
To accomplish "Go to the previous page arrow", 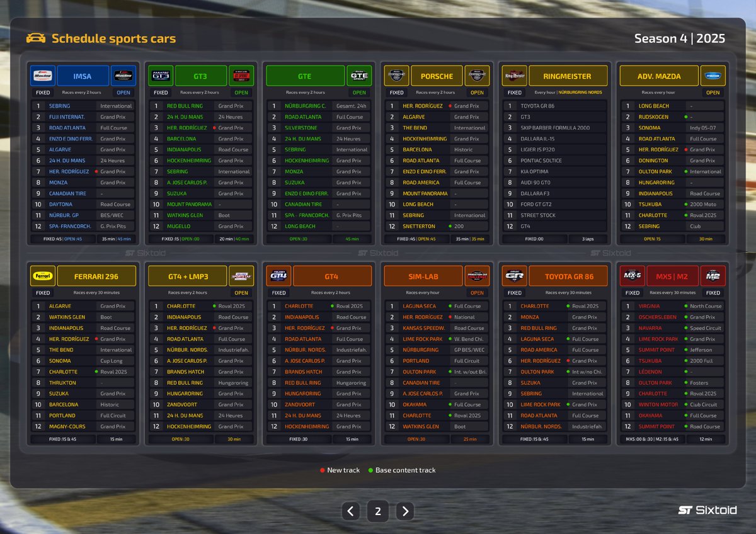I will (x=351, y=511).
